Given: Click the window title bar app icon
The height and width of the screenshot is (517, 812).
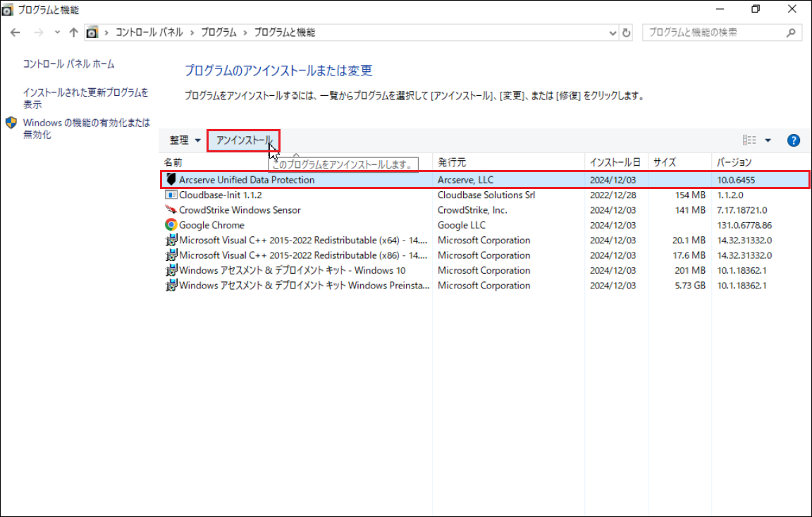Looking at the screenshot, I should (x=8, y=10).
